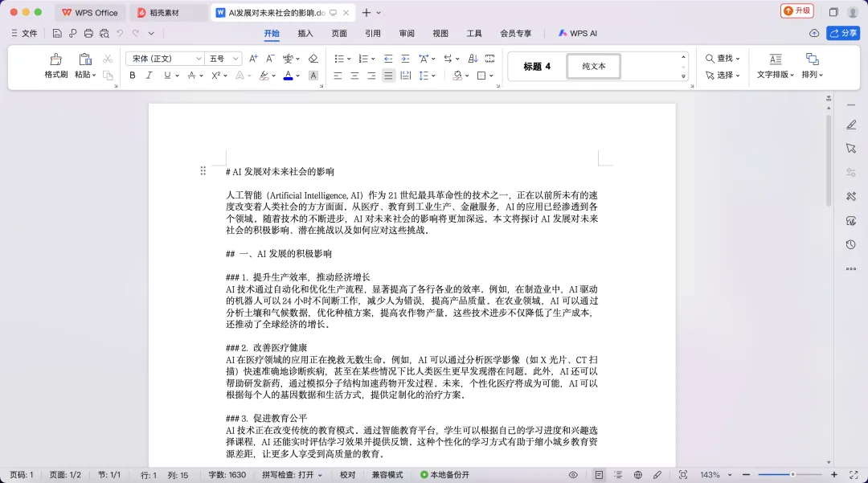868x483 pixels.
Task: Open the Page (页面) tab
Action: click(x=339, y=33)
